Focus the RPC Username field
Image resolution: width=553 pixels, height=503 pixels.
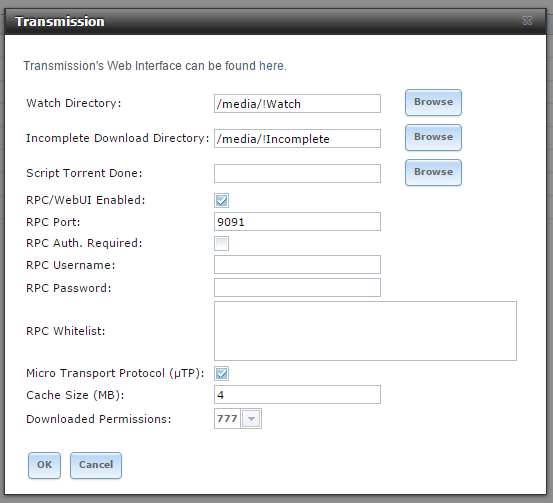tap(297, 265)
